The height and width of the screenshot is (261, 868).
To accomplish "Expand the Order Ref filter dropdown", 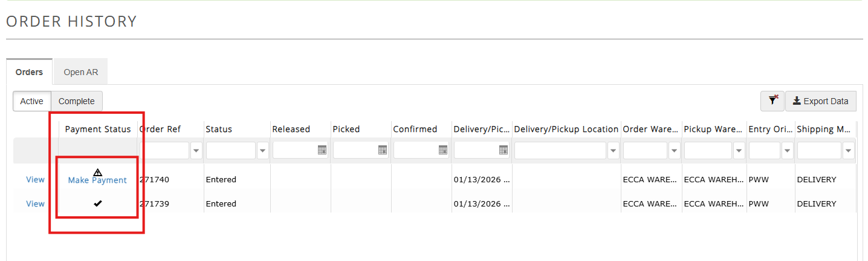I will tap(196, 150).
